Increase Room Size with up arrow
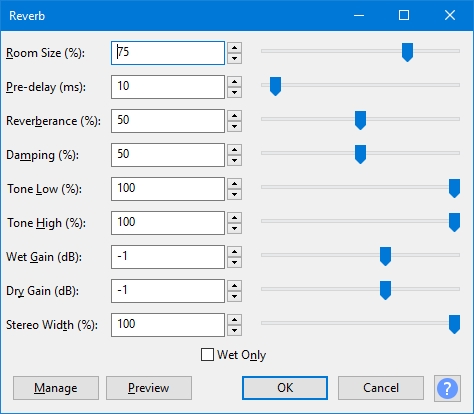The width and height of the screenshot is (474, 414). (235, 48)
